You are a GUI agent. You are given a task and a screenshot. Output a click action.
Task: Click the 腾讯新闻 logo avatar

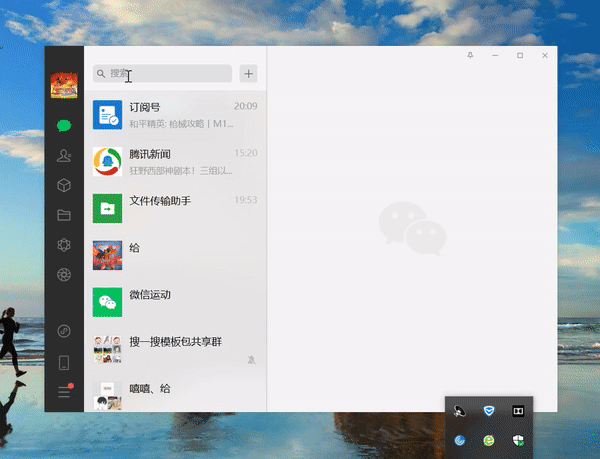[x=108, y=161]
